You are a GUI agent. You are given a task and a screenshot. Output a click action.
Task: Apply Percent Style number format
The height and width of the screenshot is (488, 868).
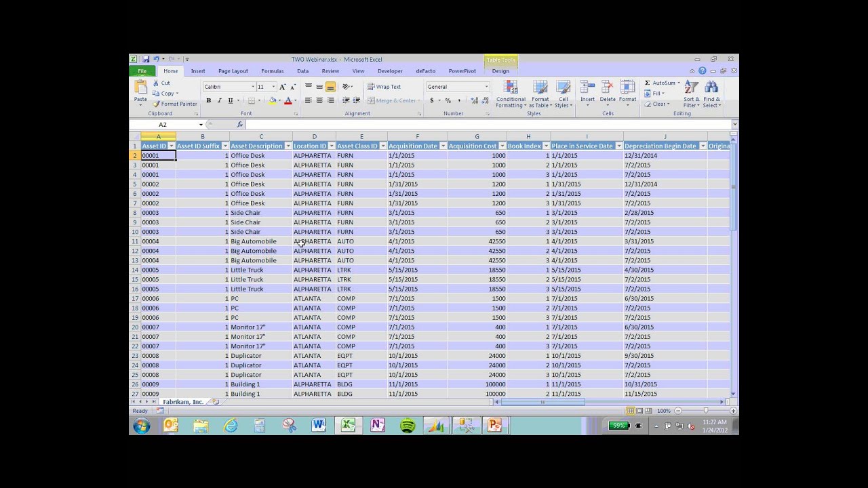448,100
